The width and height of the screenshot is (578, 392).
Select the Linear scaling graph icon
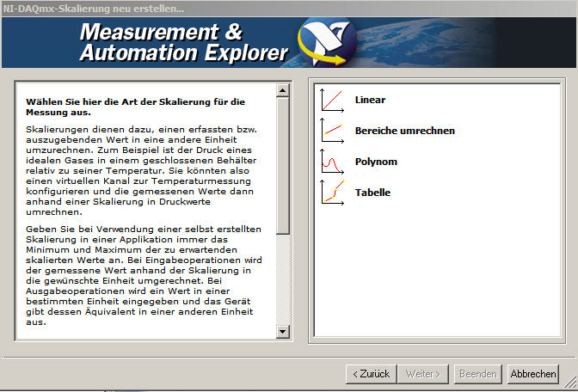pyautogui.click(x=332, y=100)
